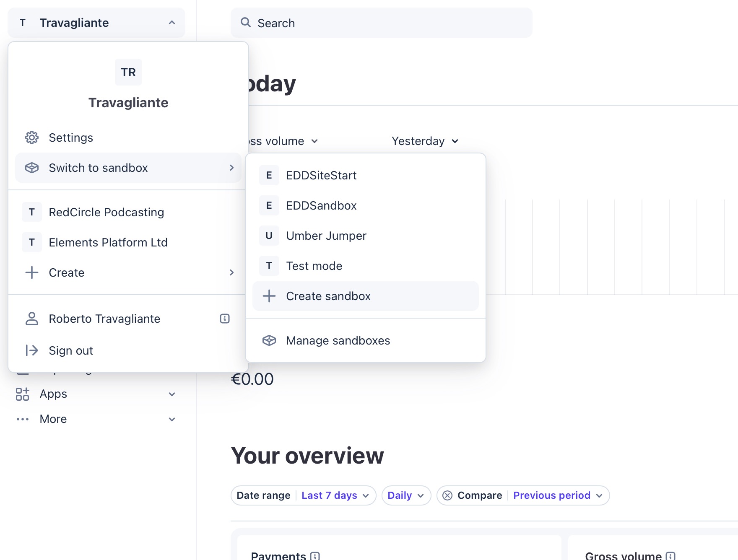Open Manage sandboxes
Screen dimensions: 738x560
[366, 340]
